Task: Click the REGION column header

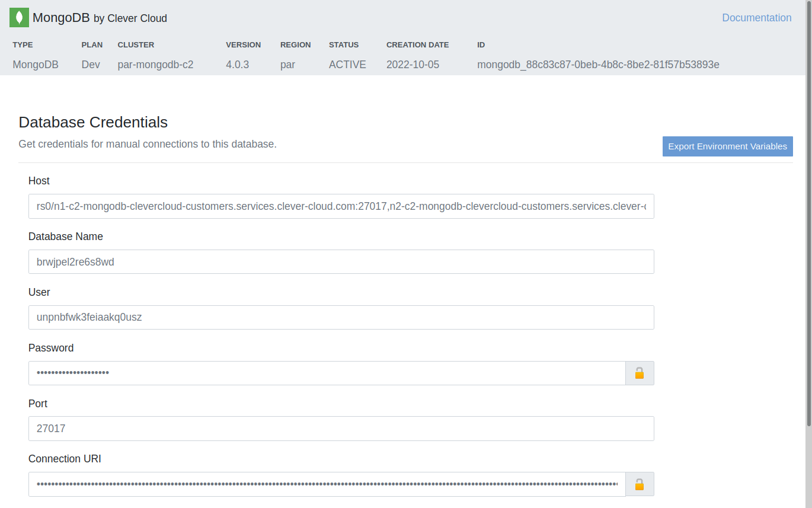Action: [x=295, y=44]
